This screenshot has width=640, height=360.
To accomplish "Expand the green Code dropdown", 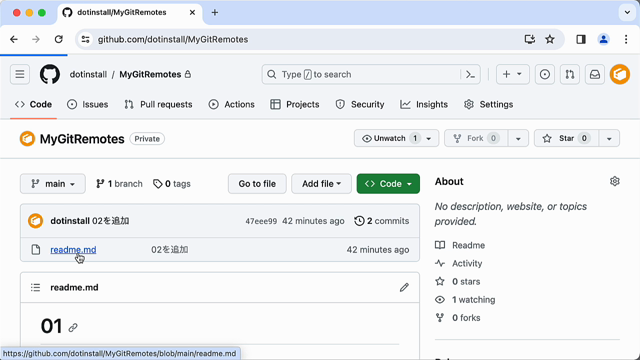I will 388,184.
